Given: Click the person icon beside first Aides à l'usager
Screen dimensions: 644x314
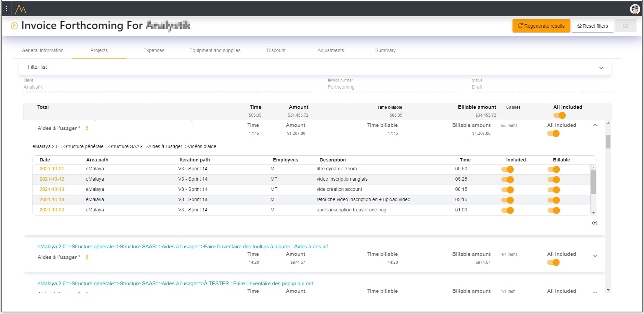Looking at the screenshot, I should click(87, 129).
